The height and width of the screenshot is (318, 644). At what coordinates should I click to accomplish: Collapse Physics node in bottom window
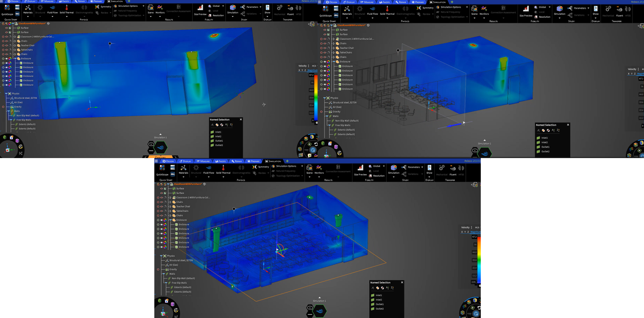click(x=161, y=256)
